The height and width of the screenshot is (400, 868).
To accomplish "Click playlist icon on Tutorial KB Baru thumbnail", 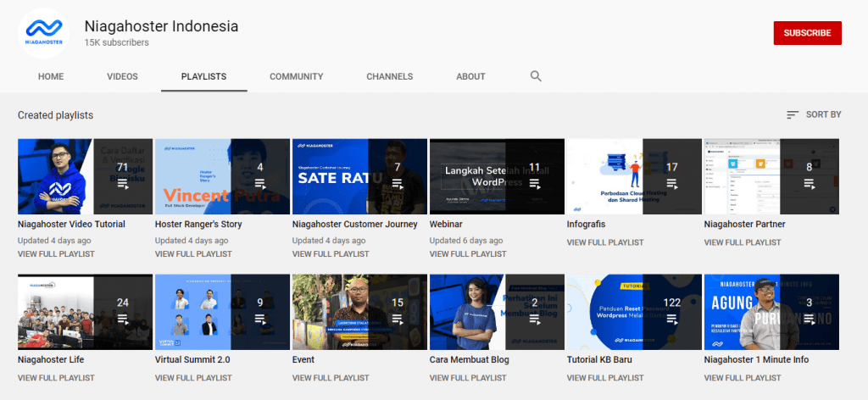I will point(672,319).
